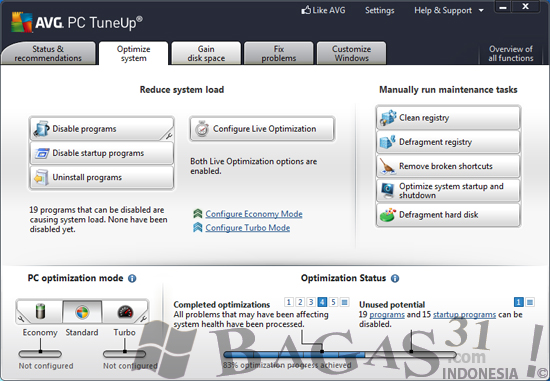Click the Like AVG thumbs-up icon
The width and height of the screenshot is (550, 381).
click(306, 10)
